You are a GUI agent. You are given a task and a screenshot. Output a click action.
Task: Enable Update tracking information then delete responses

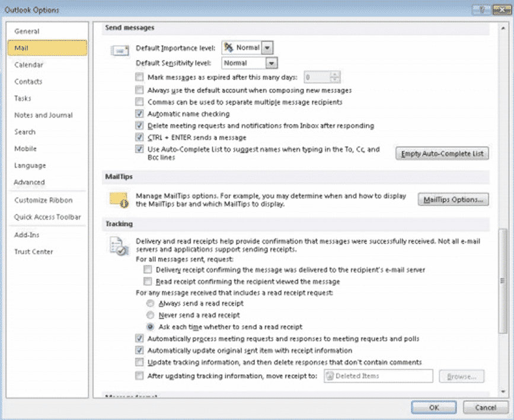click(139, 362)
